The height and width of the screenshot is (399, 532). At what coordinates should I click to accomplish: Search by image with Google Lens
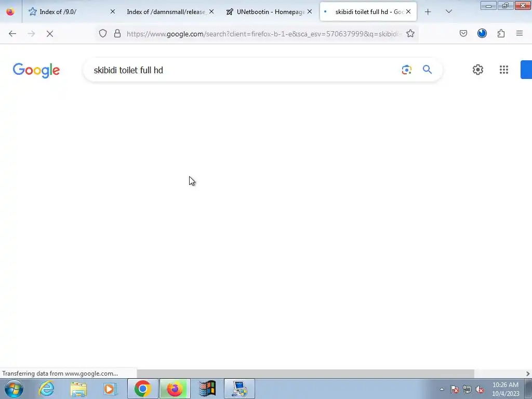pyautogui.click(x=406, y=70)
